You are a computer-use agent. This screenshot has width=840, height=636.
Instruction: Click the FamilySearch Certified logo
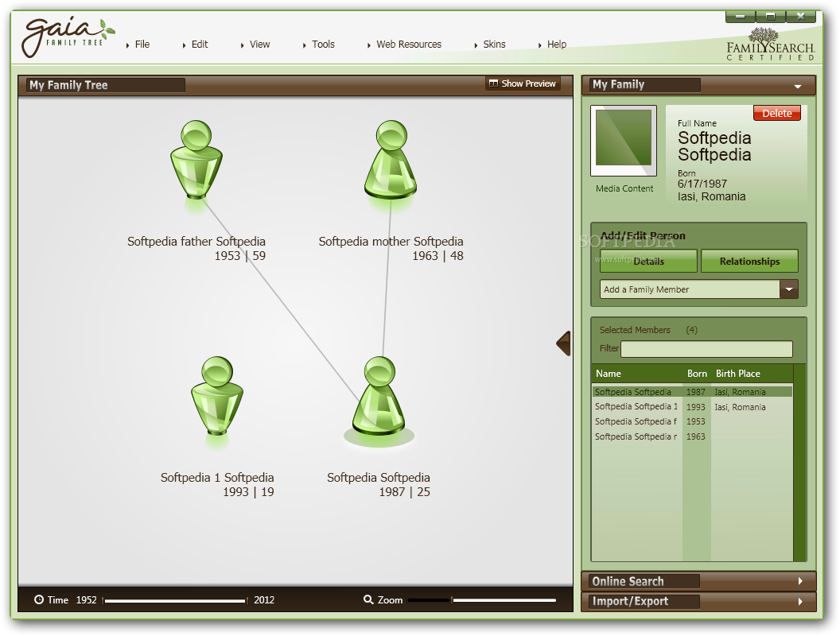770,45
